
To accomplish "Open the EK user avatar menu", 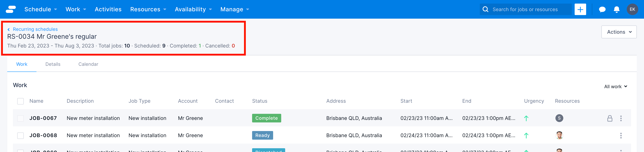I will click(x=632, y=9).
